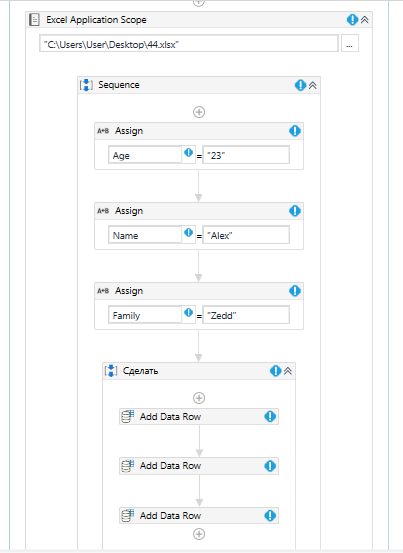Viewport: 403px width, 553px height.
Task: Click the Age field error indicator
Action: [189, 152]
